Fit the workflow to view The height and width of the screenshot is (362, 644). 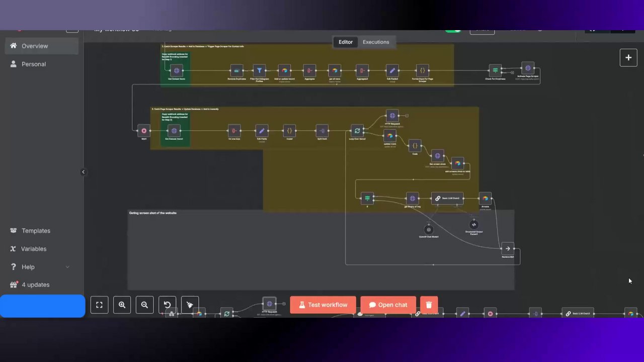99,305
